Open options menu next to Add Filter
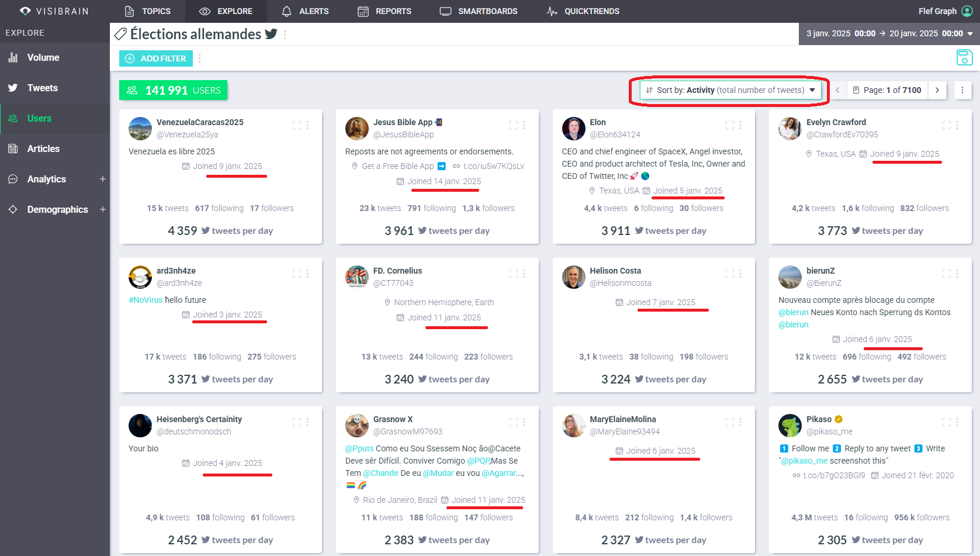The height and width of the screenshot is (556, 980). point(200,58)
